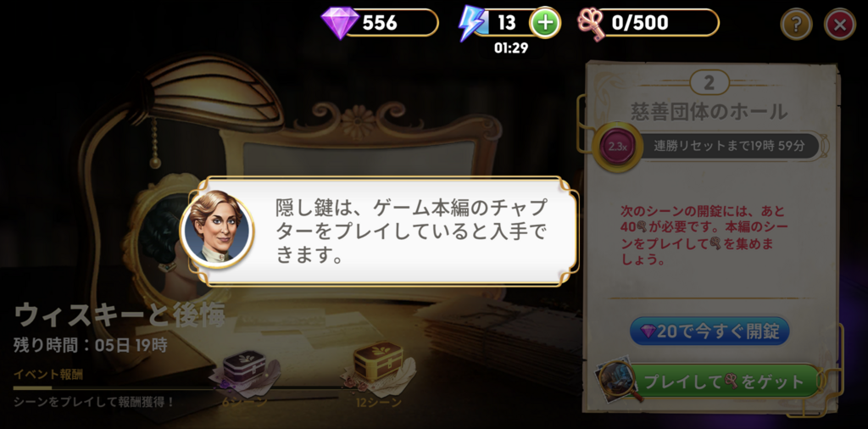Image resolution: width=868 pixels, height=429 pixels.
Task: Tap the dialogue text about hidden keys
Action: coord(411,231)
